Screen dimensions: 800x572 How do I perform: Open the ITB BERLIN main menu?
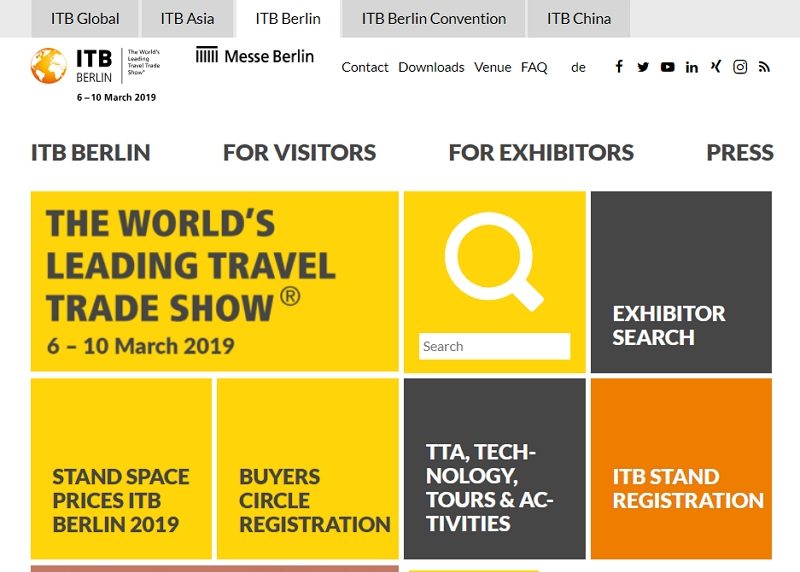click(x=91, y=153)
